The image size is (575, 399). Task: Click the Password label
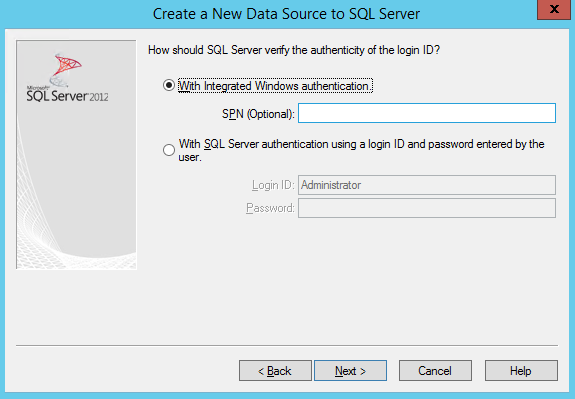click(270, 208)
